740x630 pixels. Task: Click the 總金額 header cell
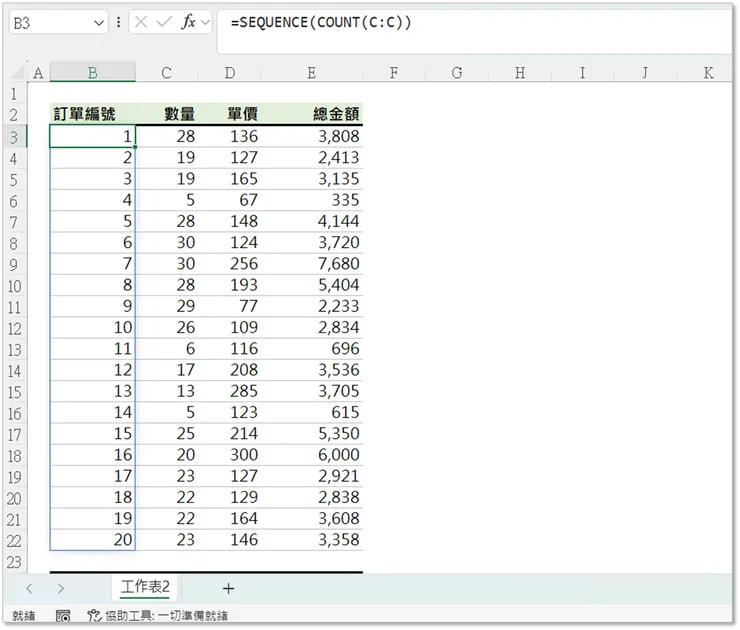point(312,114)
